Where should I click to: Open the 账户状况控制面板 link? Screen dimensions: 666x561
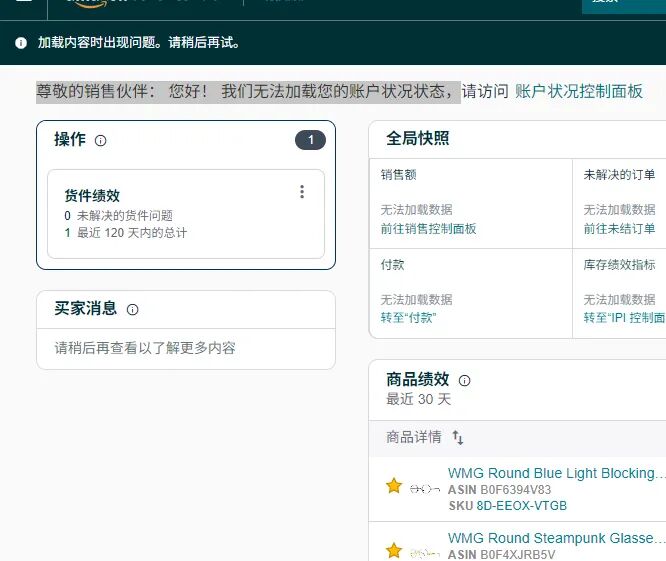click(579, 91)
